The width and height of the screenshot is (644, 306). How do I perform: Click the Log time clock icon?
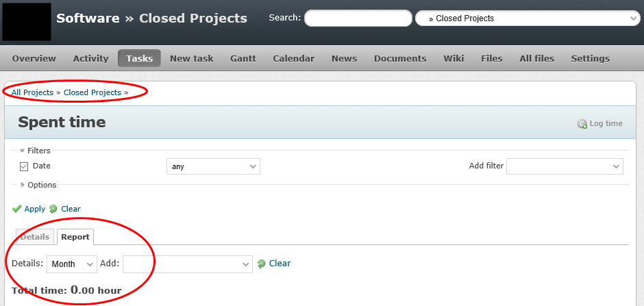(582, 124)
